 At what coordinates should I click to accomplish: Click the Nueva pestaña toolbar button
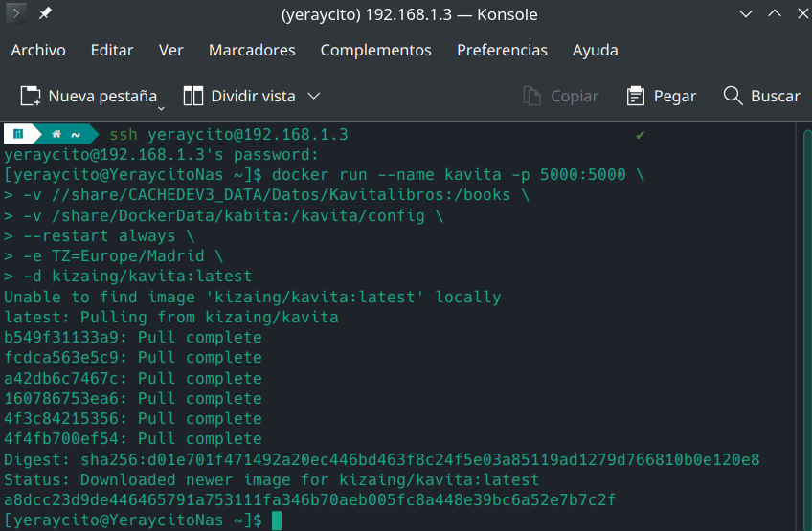[89, 96]
